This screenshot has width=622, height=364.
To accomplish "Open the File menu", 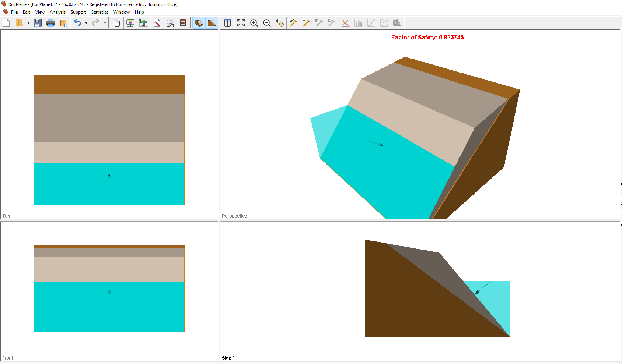I will [14, 12].
